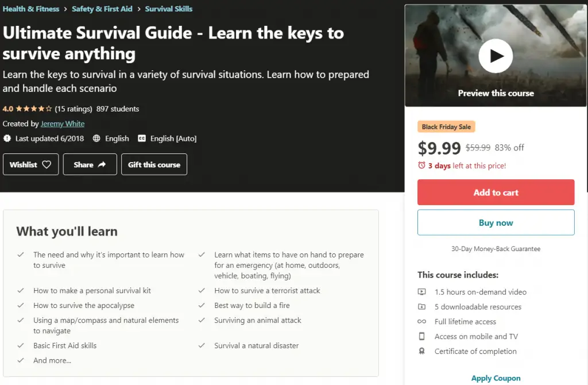Screen dimensions: 588x385
Task: Play the course preview video
Action: 496,56
